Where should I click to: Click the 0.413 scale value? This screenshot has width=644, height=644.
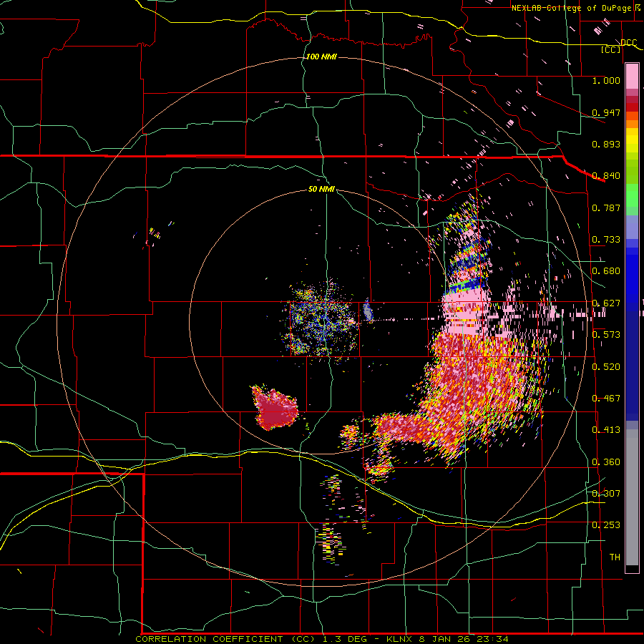[606, 430]
